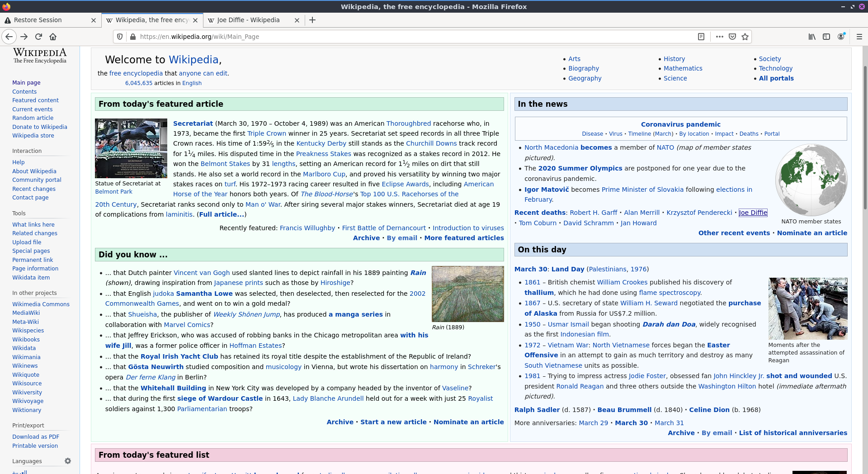Switch to the Joe Diffie tab
This screenshot has height=474, width=868.
(x=248, y=20)
